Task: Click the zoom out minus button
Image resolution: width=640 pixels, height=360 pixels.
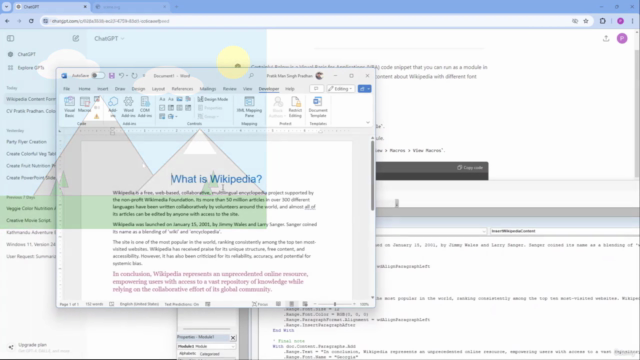Action: pyautogui.click(x=315, y=304)
